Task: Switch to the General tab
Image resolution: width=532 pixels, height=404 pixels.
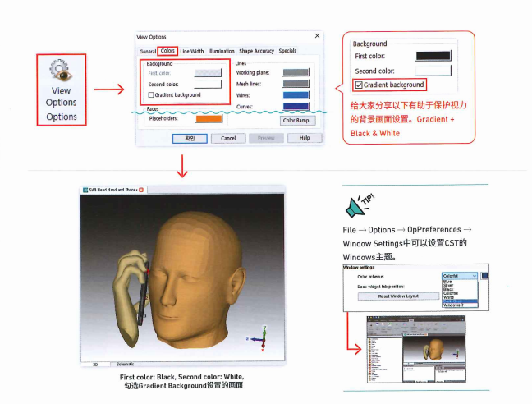Action: (148, 51)
